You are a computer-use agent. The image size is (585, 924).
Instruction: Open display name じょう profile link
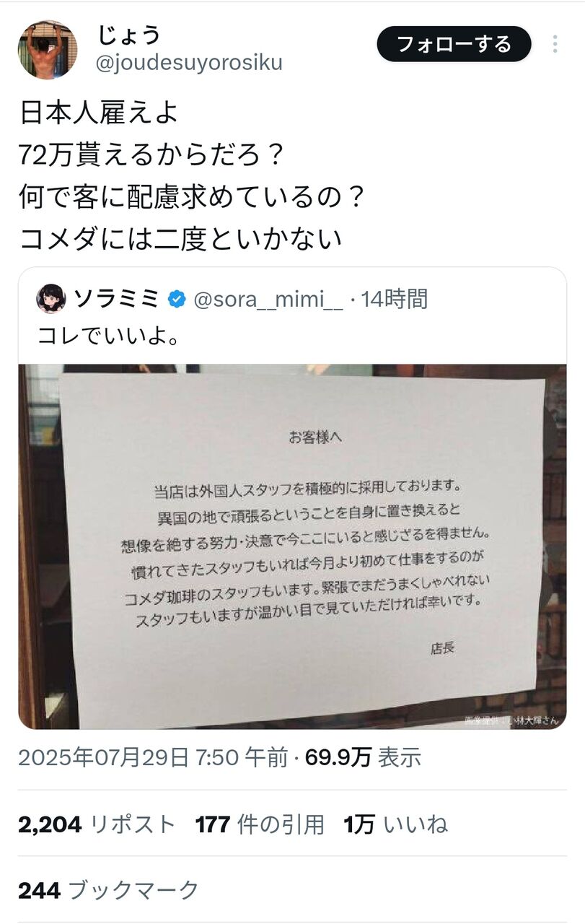click(x=128, y=33)
